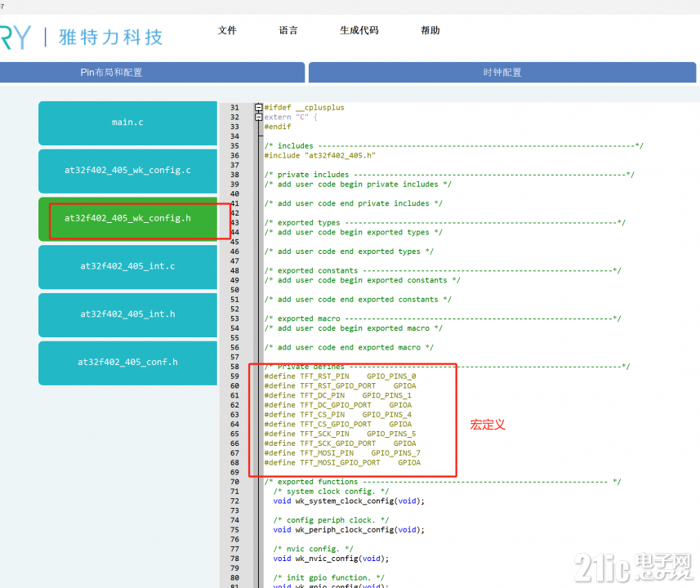700x588 pixels.
Task: Click the TFT_CS_GPIO_PORT define line
Action: point(338,424)
